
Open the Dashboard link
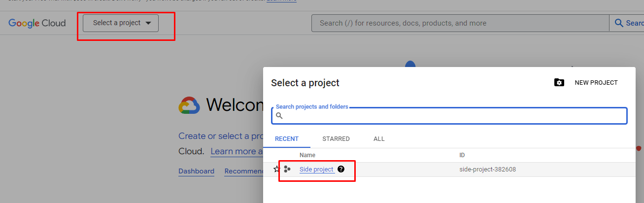coord(196,171)
